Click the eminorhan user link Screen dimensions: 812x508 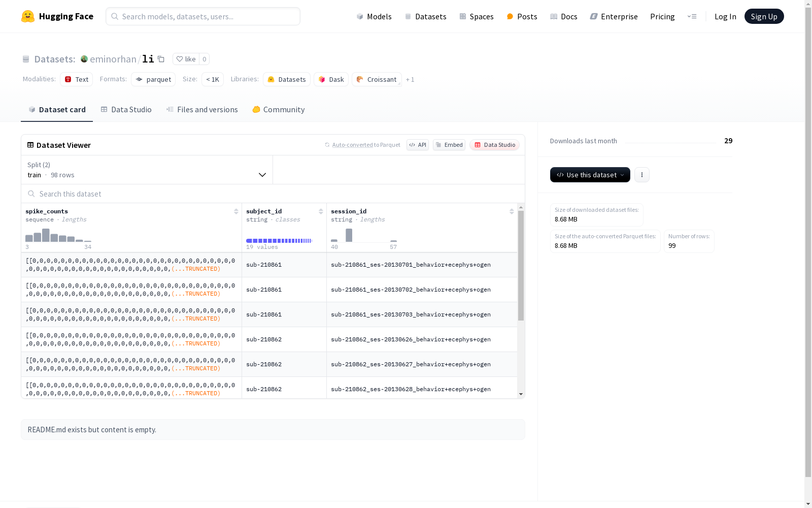pyautogui.click(x=113, y=59)
